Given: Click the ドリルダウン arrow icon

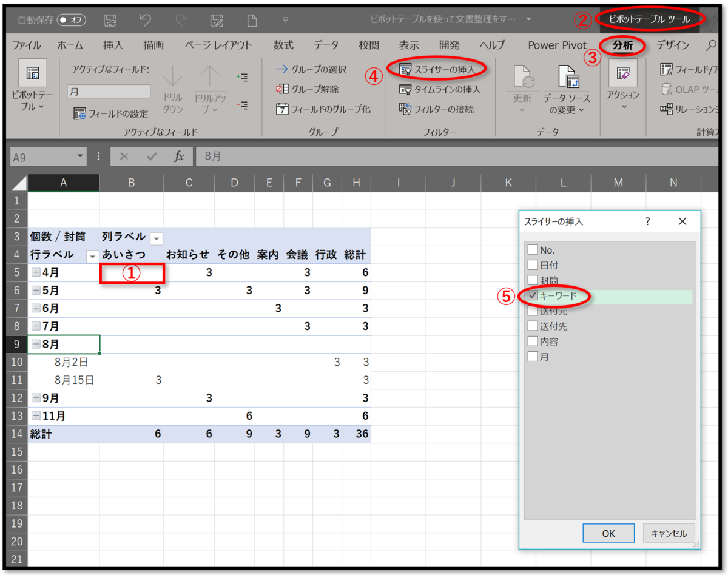Looking at the screenshot, I should click(x=173, y=77).
